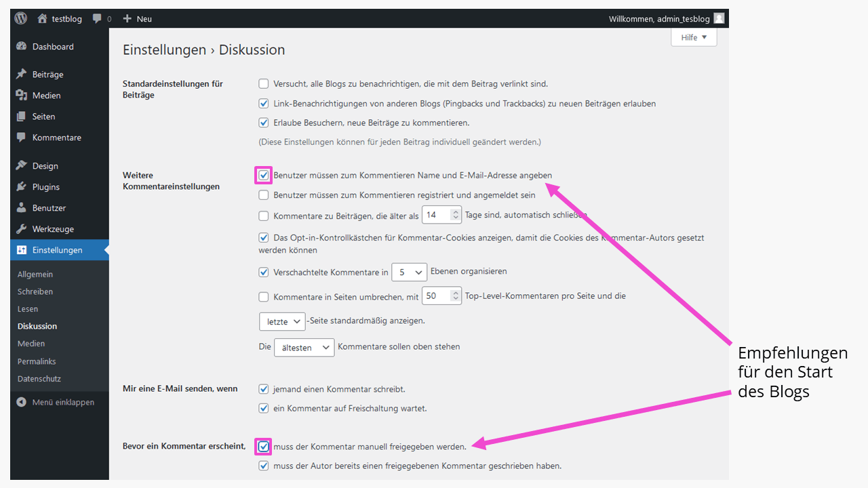Enable automatic closing of old comments
This screenshot has width=868, height=488.
point(264,216)
